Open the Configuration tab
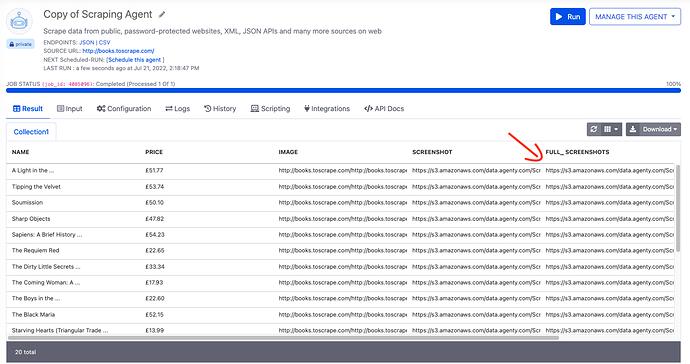This screenshot has width=690, height=364. pos(124,109)
